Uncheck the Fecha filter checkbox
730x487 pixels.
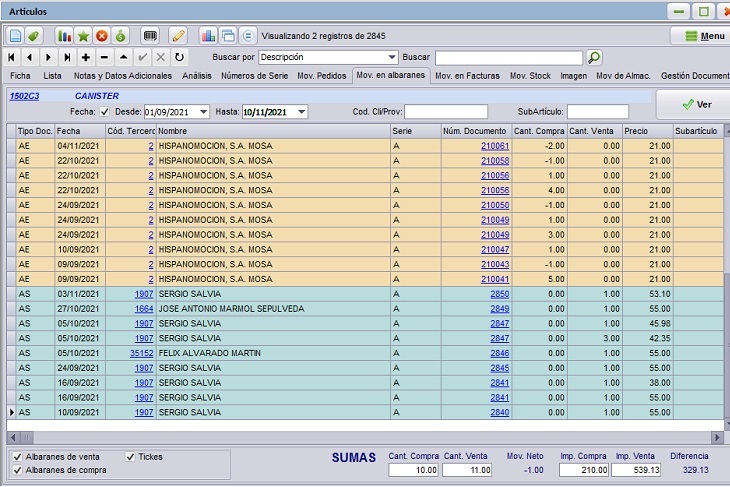104,112
